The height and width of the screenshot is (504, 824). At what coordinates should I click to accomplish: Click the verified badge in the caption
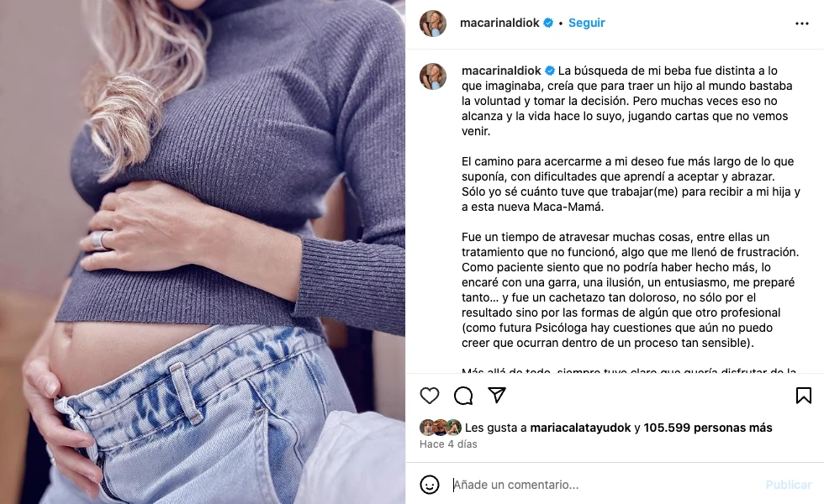tap(550, 71)
